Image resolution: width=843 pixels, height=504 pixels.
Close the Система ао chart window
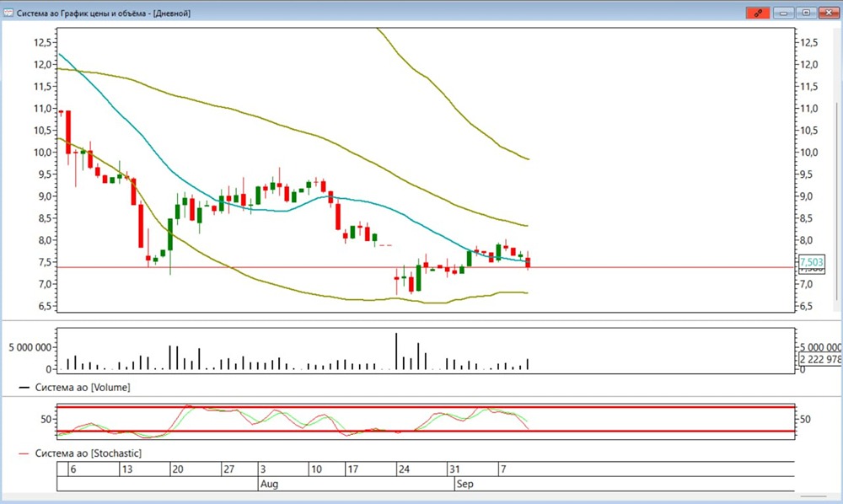click(829, 13)
